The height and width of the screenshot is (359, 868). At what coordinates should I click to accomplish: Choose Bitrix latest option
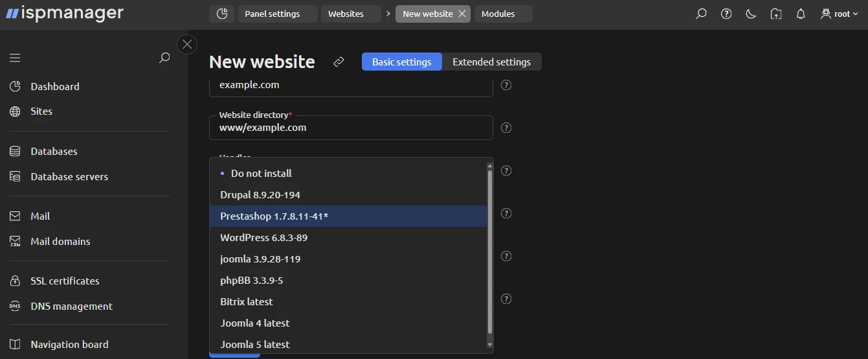pos(348,301)
